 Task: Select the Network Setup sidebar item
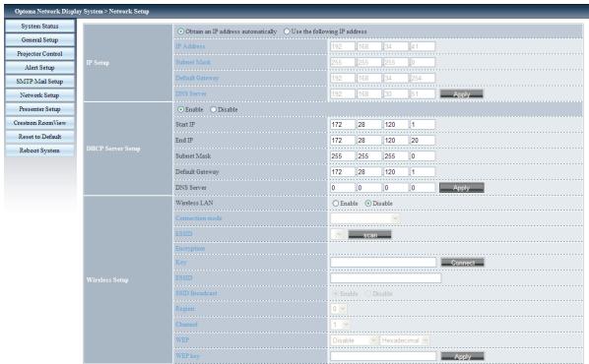pos(39,95)
